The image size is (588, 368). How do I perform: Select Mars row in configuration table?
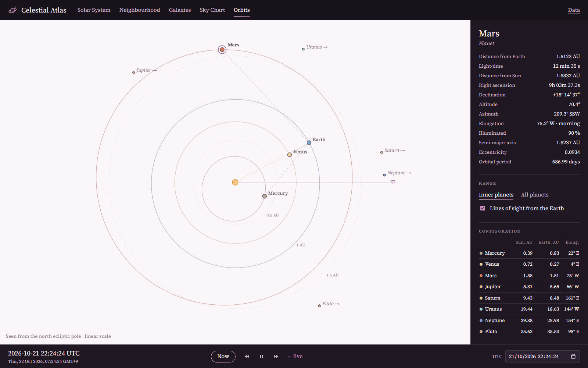(529, 276)
